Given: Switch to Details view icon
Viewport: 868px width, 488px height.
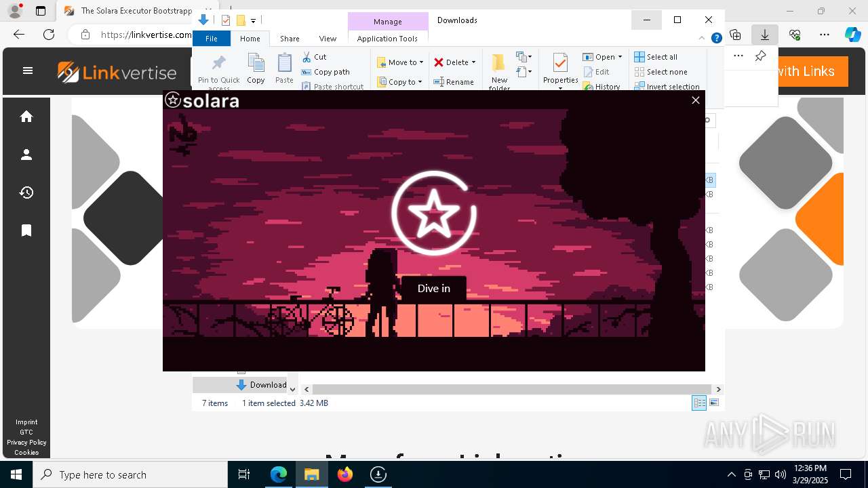Looking at the screenshot, I should click(x=699, y=403).
